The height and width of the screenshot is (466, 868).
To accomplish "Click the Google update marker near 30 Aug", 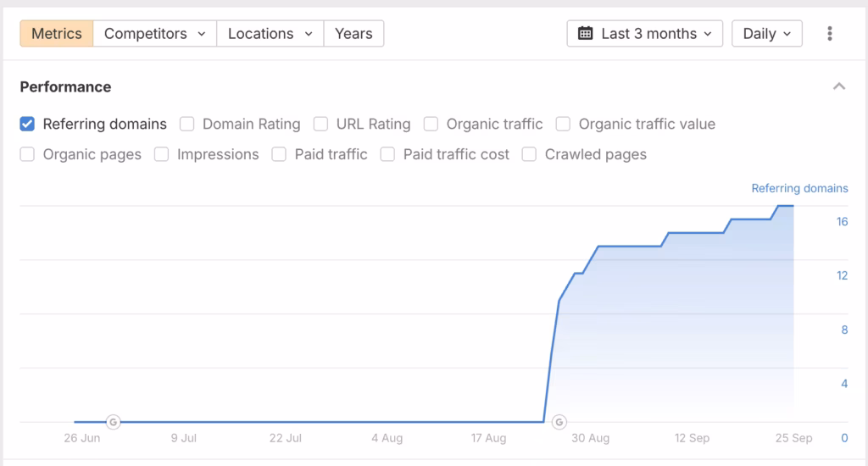I will tap(559, 422).
